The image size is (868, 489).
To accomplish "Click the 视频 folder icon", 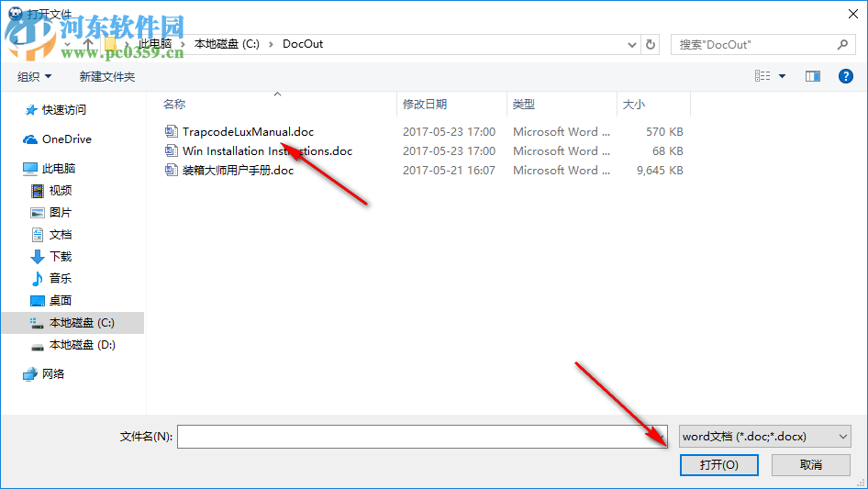I will (x=37, y=191).
